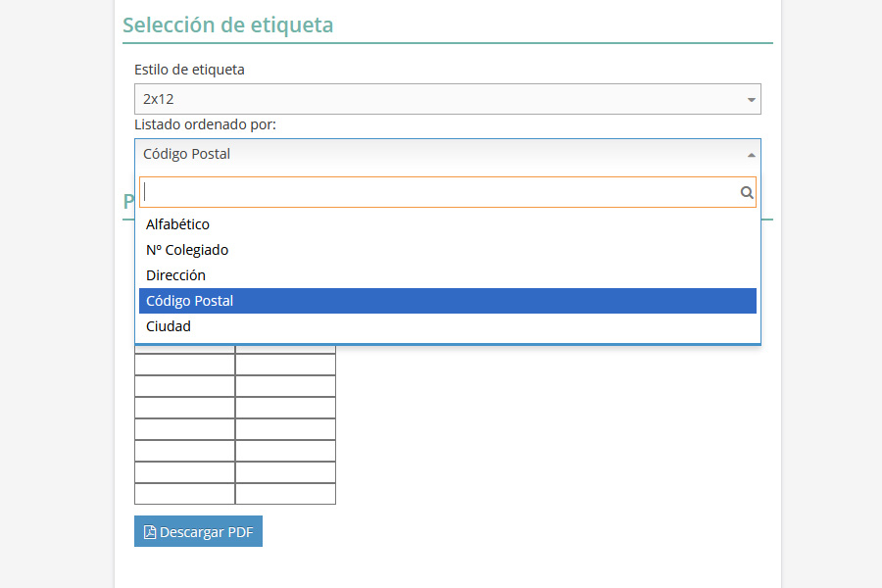The height and width of the screenshot is (588, 882).
Task: Click the arrow of the 2x12 dropdown
Action: point(751,100)
